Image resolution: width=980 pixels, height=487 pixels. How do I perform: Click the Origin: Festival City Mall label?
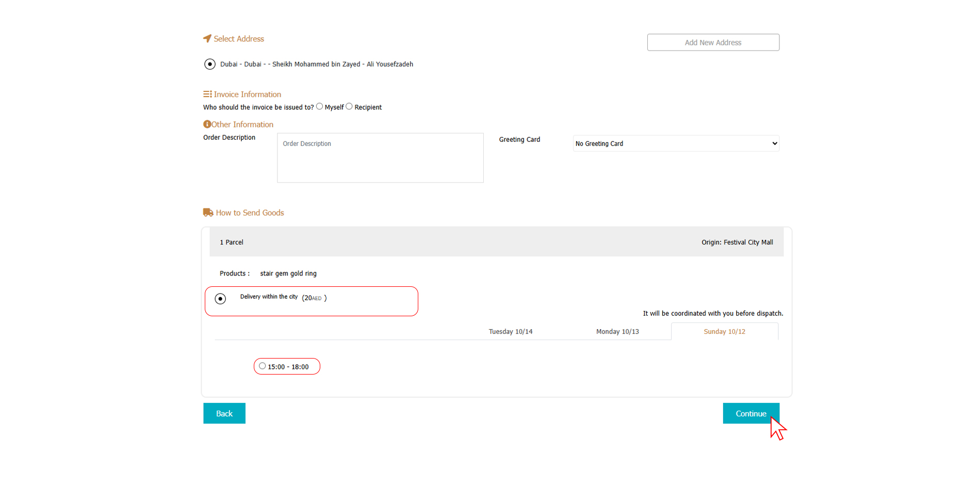[x=737, y=242]
